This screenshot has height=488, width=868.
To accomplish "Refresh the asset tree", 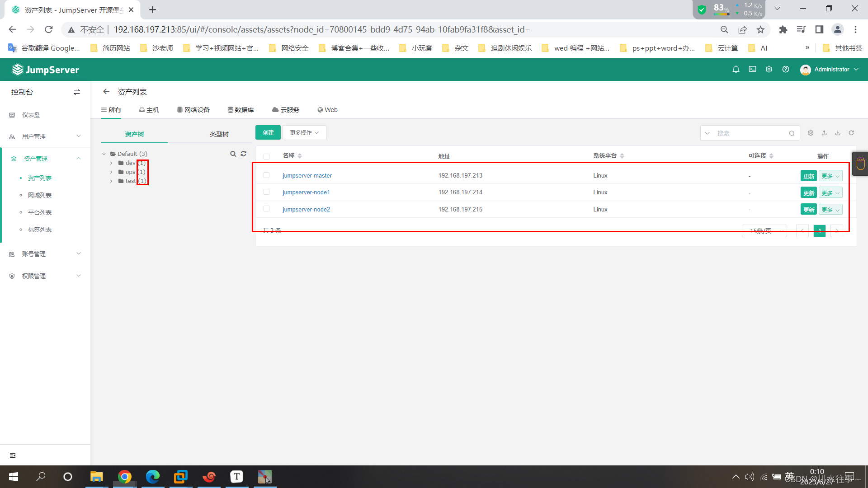I will [244, 154].
